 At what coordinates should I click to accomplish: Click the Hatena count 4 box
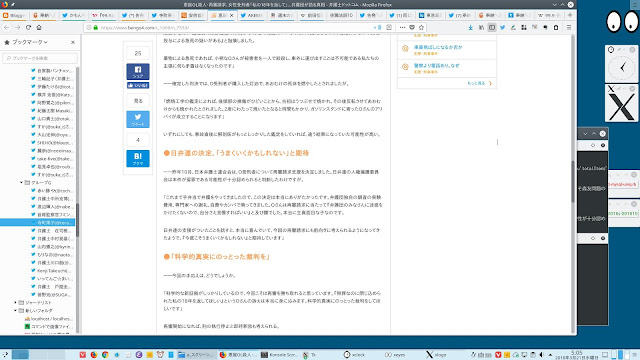[x=138, y=140]
